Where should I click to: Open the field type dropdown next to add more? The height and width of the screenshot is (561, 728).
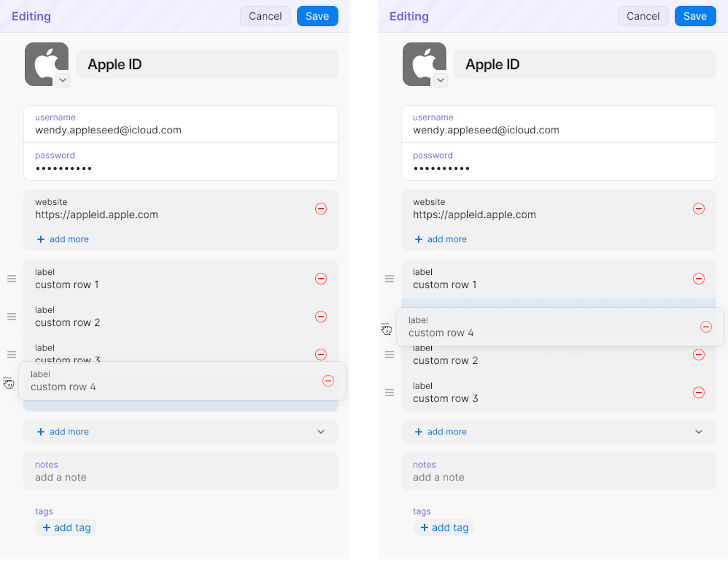coord(321,432)
